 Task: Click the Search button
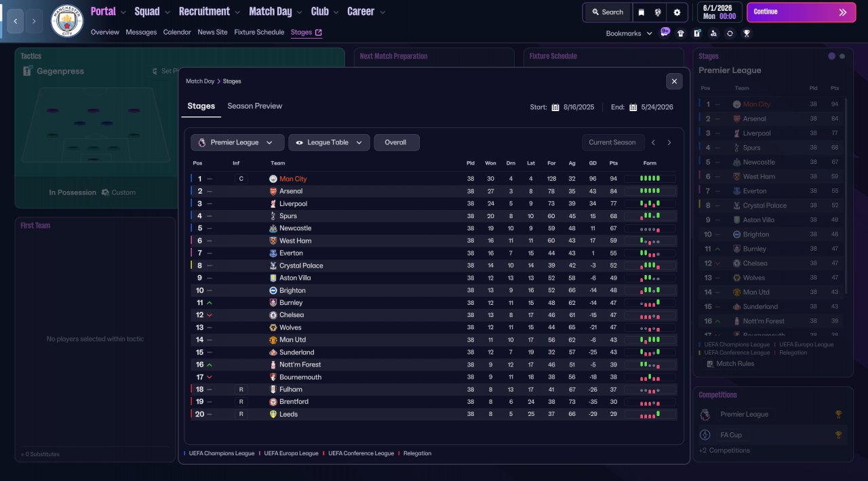click(x=607, y=12)
